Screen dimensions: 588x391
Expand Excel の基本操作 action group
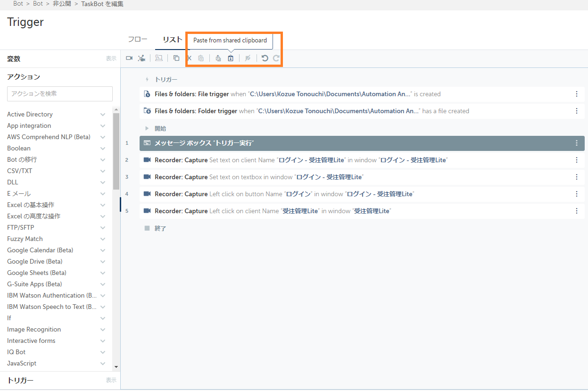103,205
